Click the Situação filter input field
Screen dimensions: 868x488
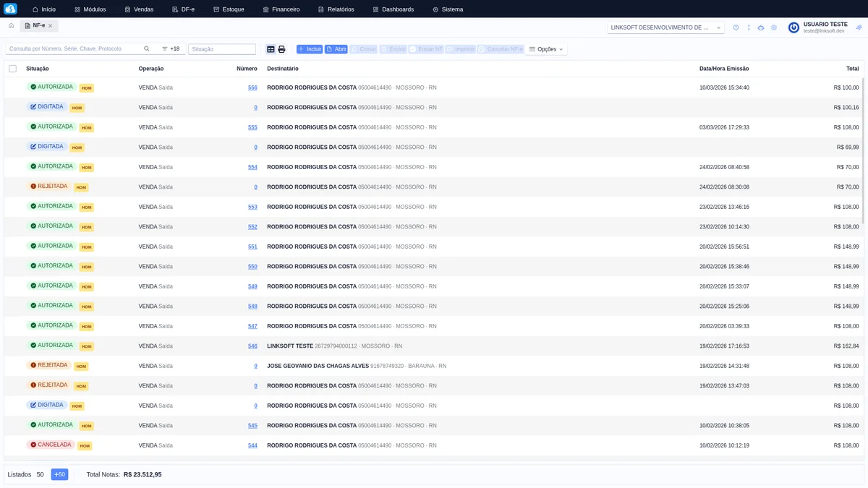point(222,49)
